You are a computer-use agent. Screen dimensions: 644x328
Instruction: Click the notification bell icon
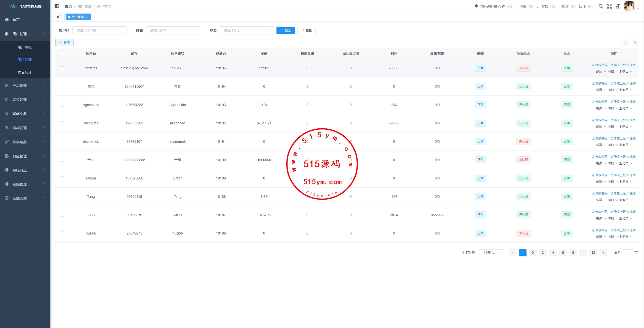[x=476, y=6]
